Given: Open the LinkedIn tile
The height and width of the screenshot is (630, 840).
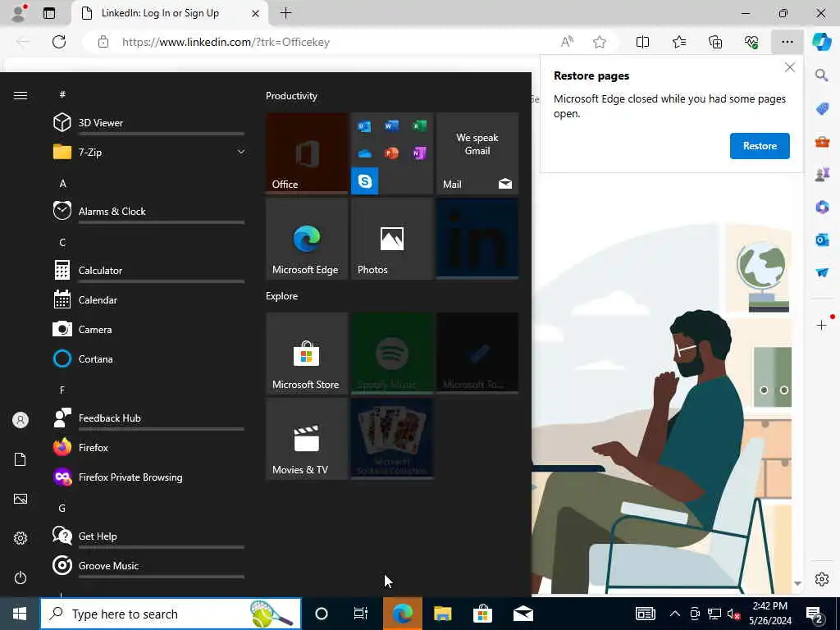Looking at the screenshot, I should [x=477, y=239].
